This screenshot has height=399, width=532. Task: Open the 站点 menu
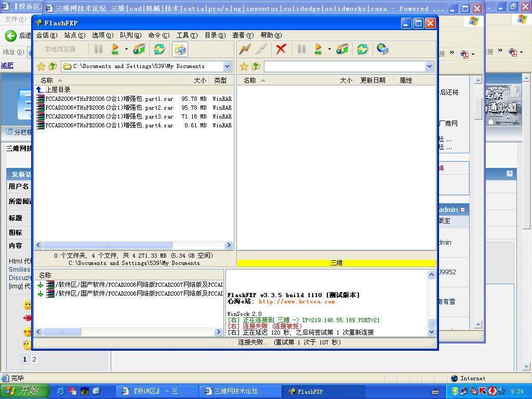click(75, 35)
